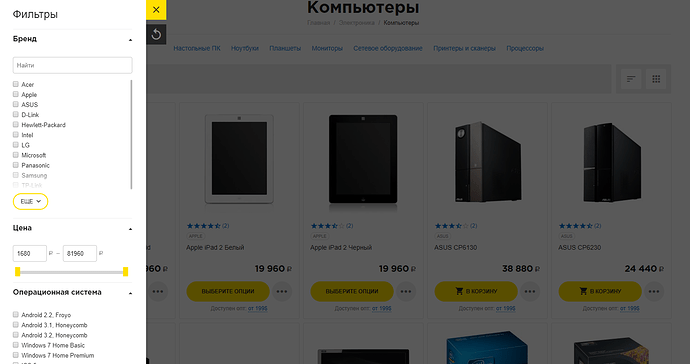Open the sort order icon
690x364 pixels.
pyautogui.click(x=631, y=79)
